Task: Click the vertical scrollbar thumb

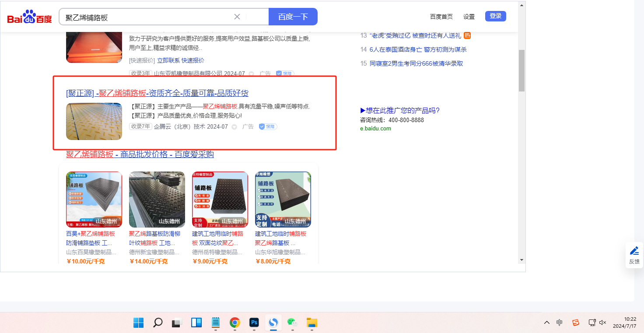Action: click(521, 70)
